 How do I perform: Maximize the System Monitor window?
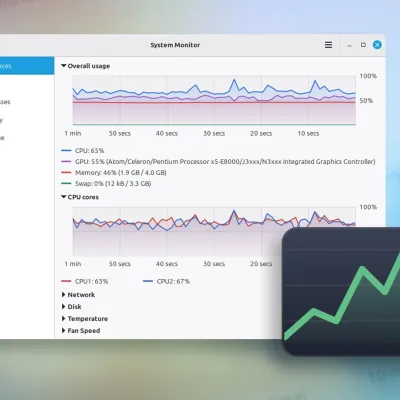coord(363,45)
